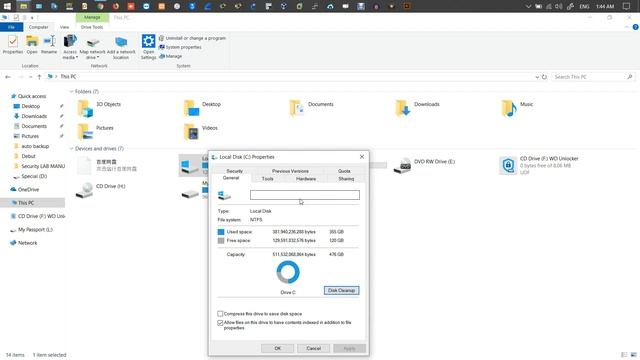
Task: Enable Compress this drive to save disk space
Action: click(220, 314)
